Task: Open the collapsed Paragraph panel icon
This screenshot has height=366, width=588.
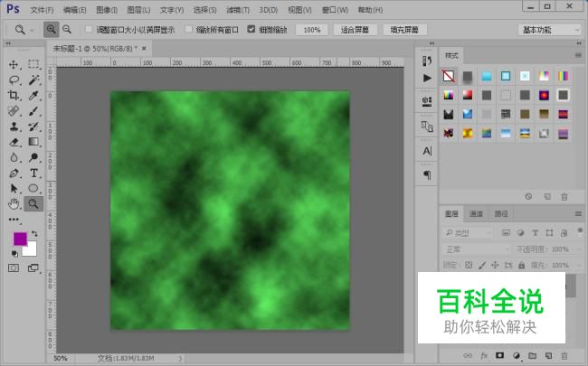Action: [427, 174]
